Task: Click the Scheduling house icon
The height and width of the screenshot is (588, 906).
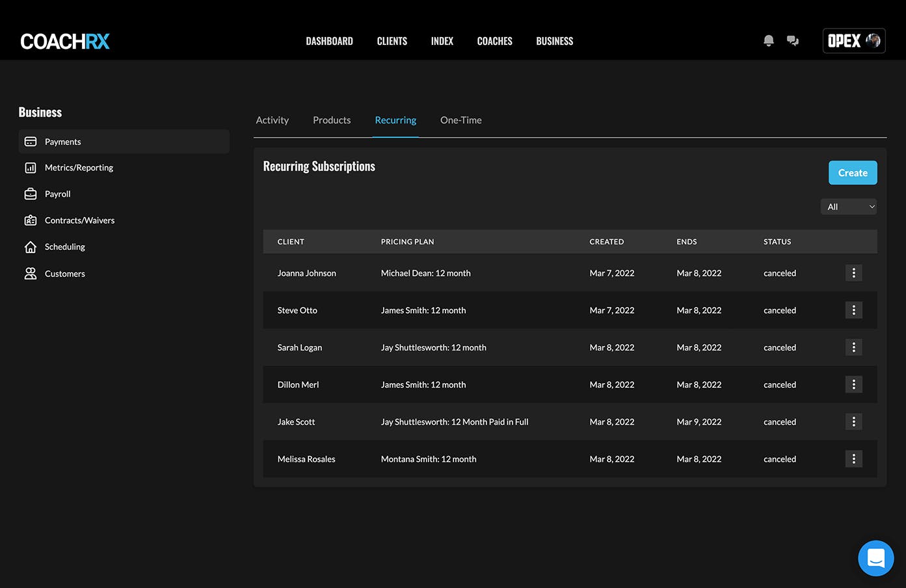Action: click(31, 247)
